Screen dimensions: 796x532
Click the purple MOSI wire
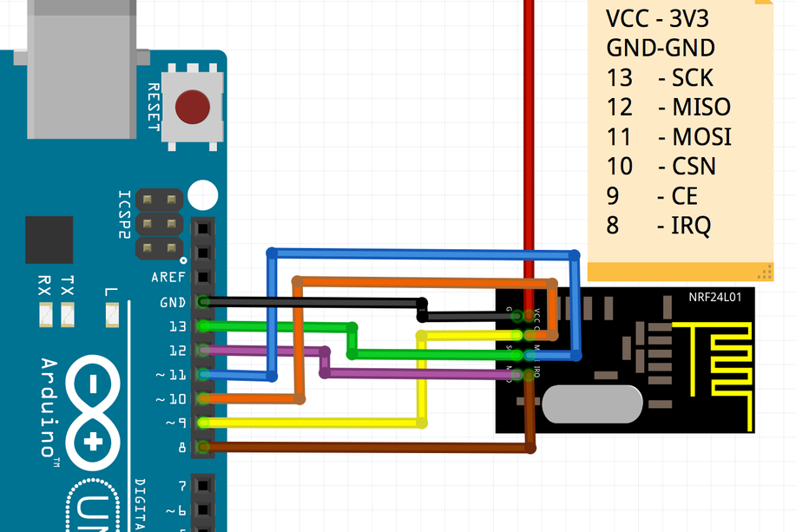tap(391, 371)
